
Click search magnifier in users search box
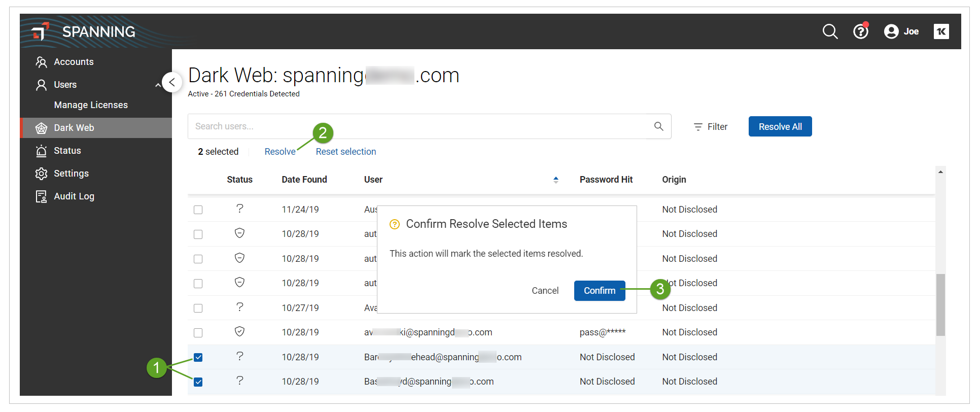point(658,126)
